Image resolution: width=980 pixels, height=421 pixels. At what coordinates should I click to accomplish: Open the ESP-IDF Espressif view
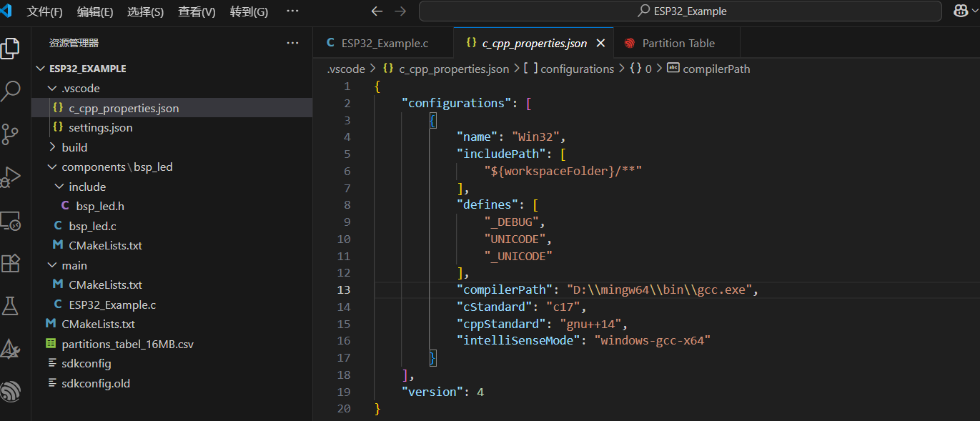[x=10, y=392]
